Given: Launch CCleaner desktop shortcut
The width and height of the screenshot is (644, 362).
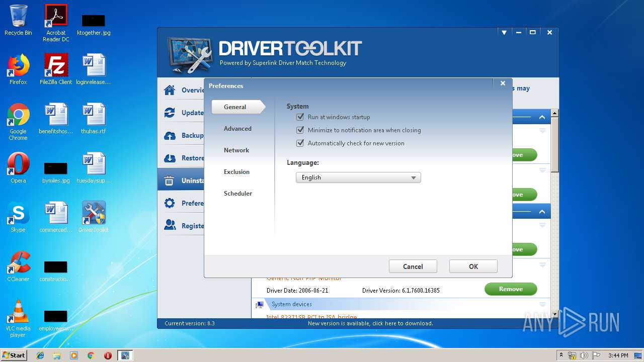Looking at the screenshot, I should [18, 266].
